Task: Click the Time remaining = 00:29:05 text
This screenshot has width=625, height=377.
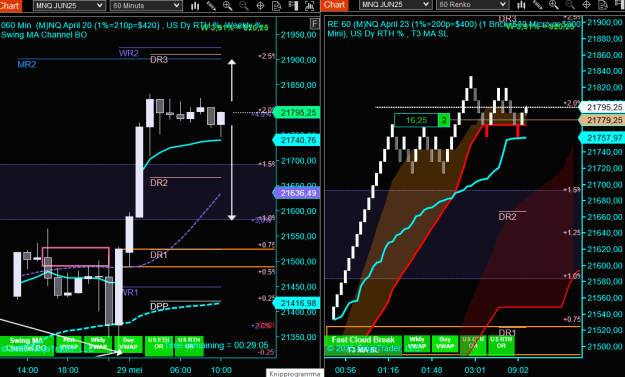Action: click(217, 345)
